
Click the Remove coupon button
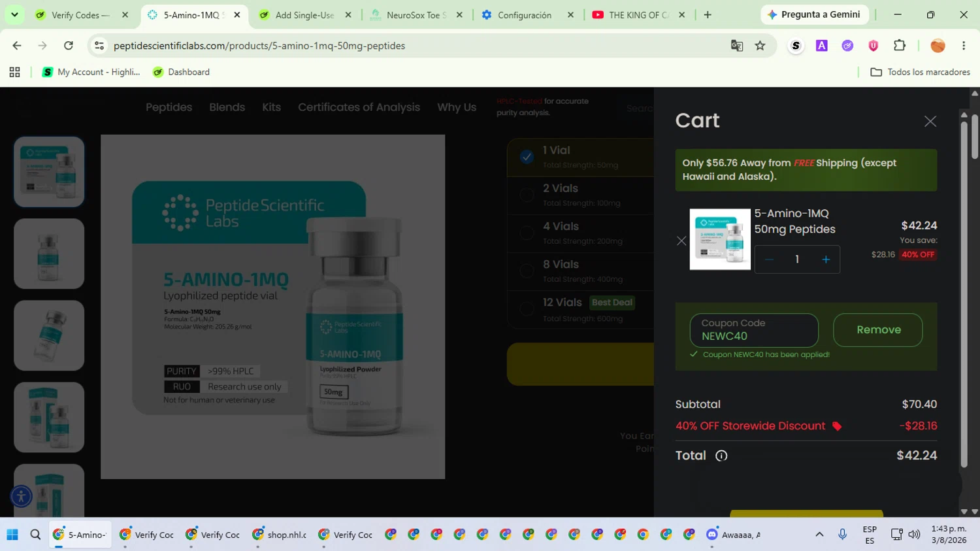[878, 330]
